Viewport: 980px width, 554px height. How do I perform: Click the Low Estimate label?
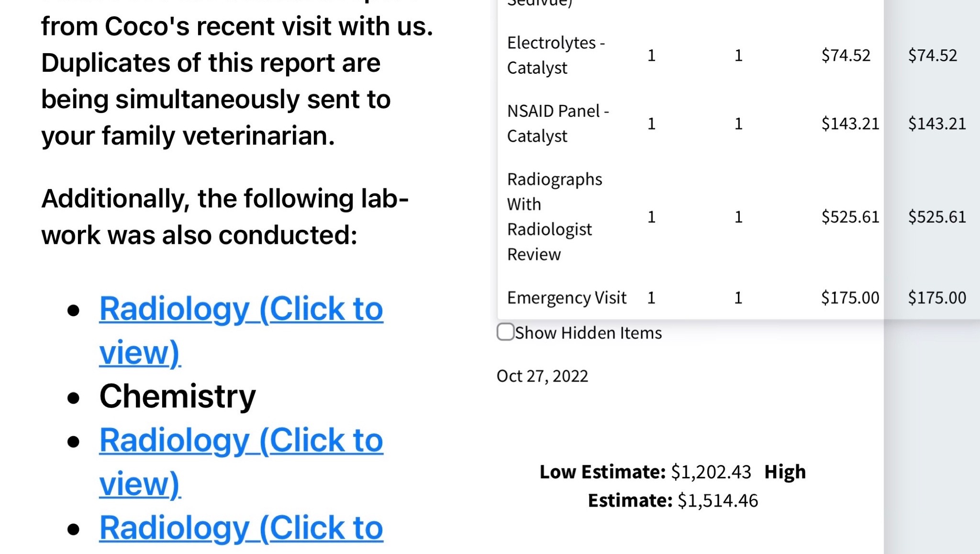point(602,472)
